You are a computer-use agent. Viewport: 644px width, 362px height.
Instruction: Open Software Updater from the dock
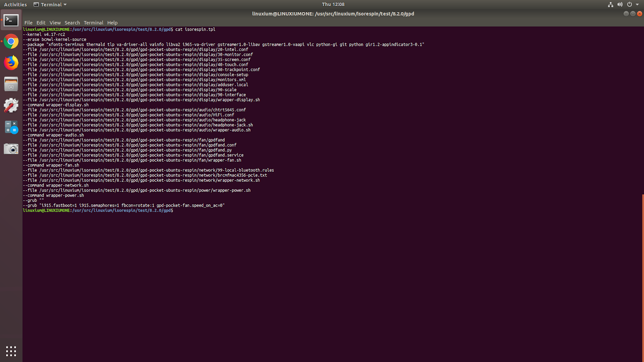click(x=11, y=105)
